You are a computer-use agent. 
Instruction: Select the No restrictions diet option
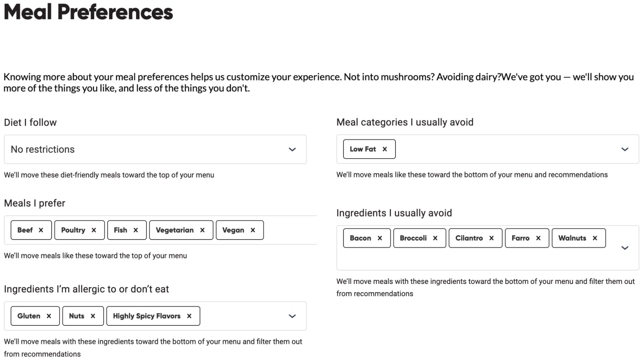43,149
